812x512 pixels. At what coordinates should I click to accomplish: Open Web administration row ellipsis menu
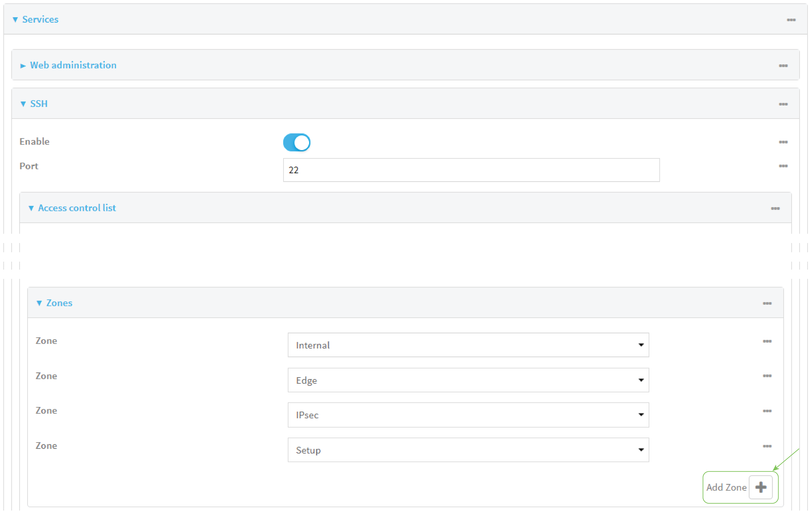(x=783, y=65)
